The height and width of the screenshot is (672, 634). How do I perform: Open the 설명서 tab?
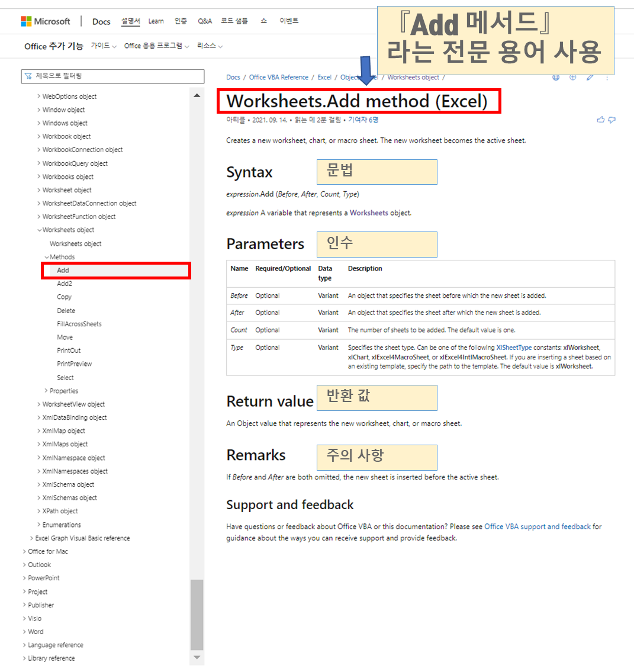tap(130, 21)
